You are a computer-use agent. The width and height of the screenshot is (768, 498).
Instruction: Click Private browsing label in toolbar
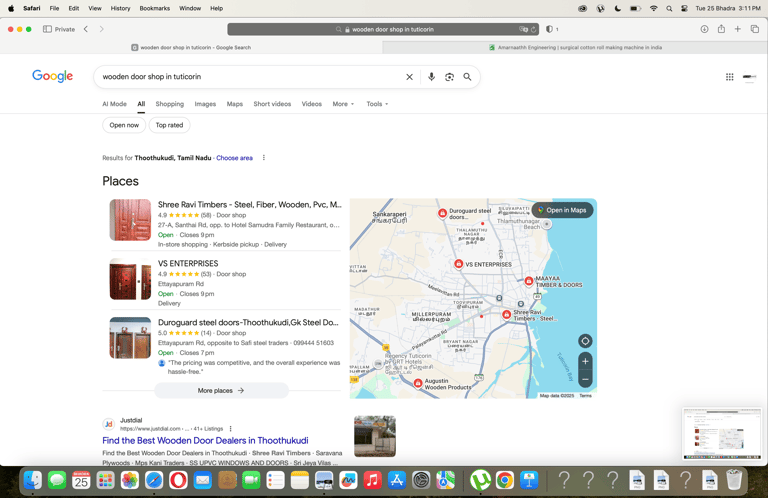coord(65,29)
